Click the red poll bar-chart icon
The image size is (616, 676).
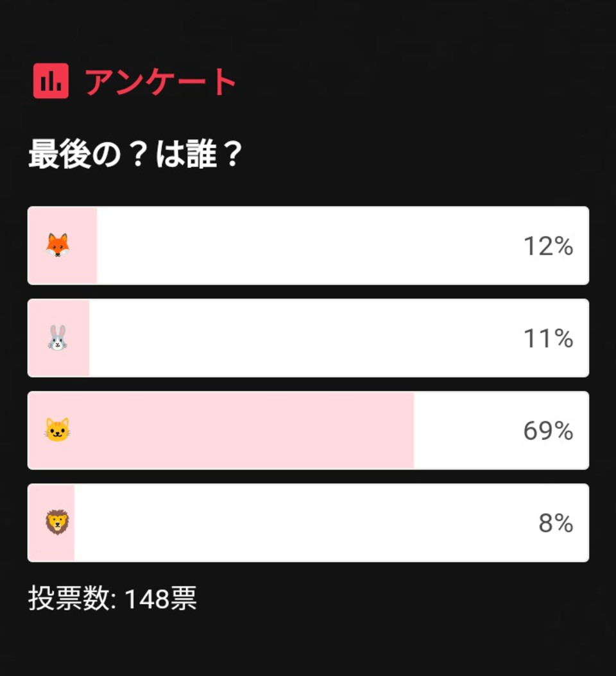[51, 81]
